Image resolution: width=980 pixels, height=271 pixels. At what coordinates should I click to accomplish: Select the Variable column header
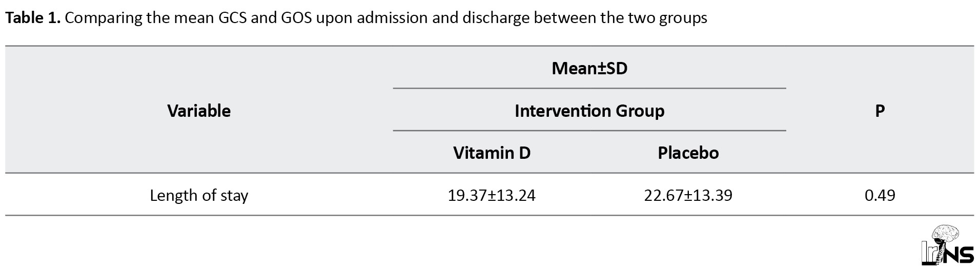[x=199, y=111]
